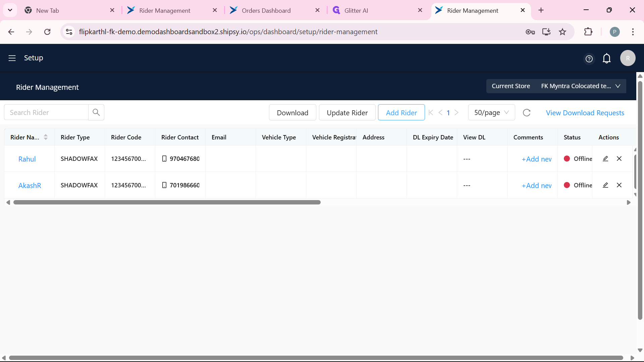Select Rahul's contact number 970467680
Viewport: 644px width, 362px height.
[x=184, y=159]
